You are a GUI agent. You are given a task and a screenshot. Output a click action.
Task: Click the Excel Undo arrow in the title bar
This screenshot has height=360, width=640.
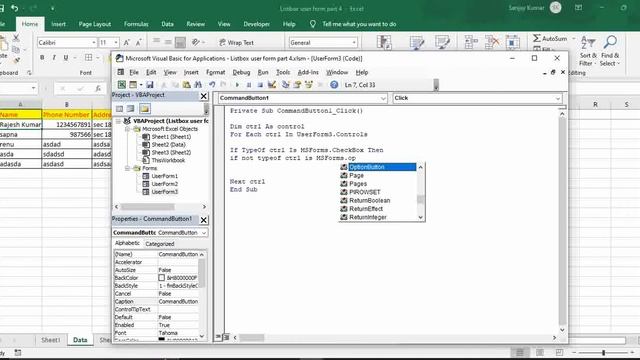pyautogui.click(x=15, y=8)
